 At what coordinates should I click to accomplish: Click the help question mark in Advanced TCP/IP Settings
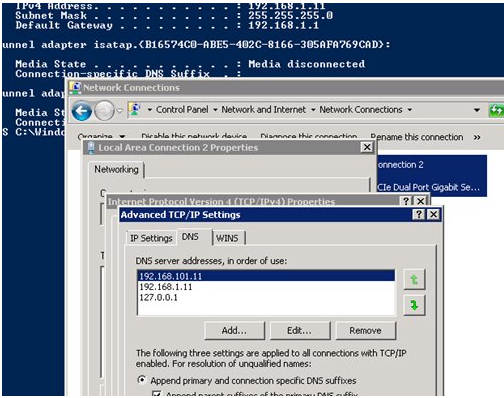click(419, 214)
